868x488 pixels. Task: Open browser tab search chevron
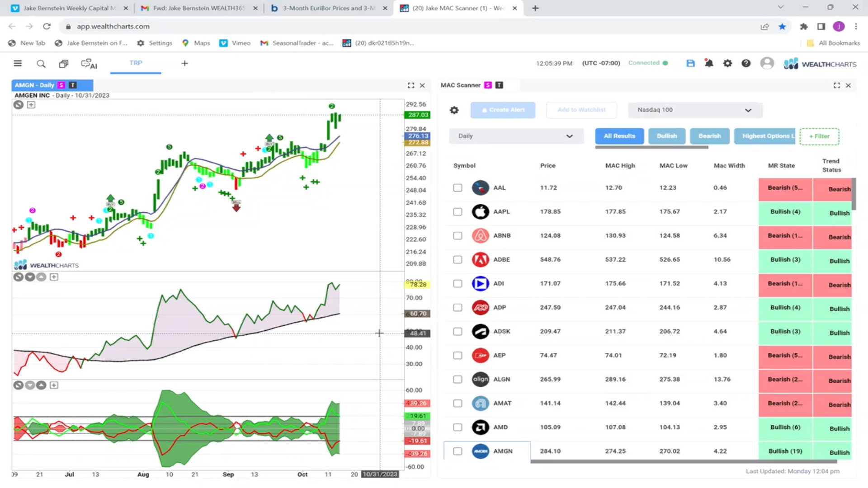[780, 8]
